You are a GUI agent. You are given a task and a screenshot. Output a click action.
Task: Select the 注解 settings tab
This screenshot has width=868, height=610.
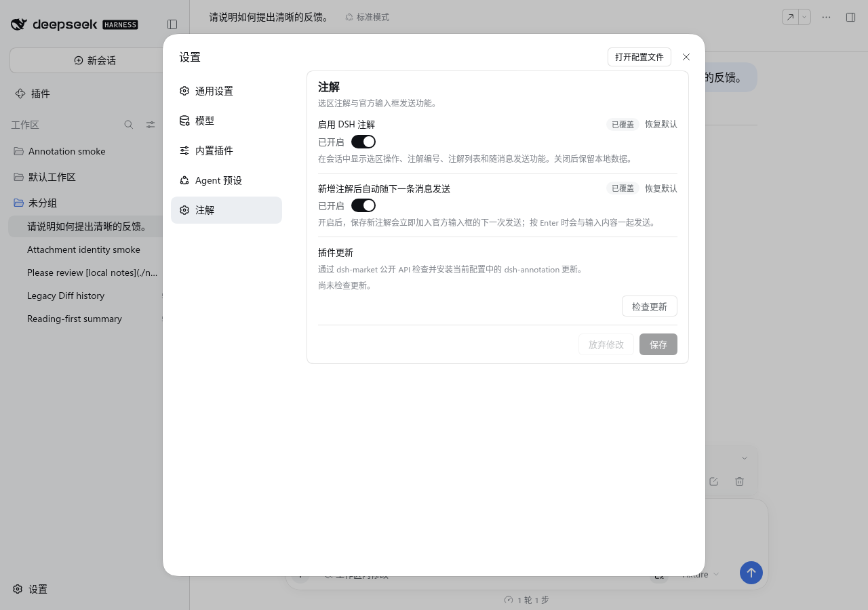click(x=226, y=210)
